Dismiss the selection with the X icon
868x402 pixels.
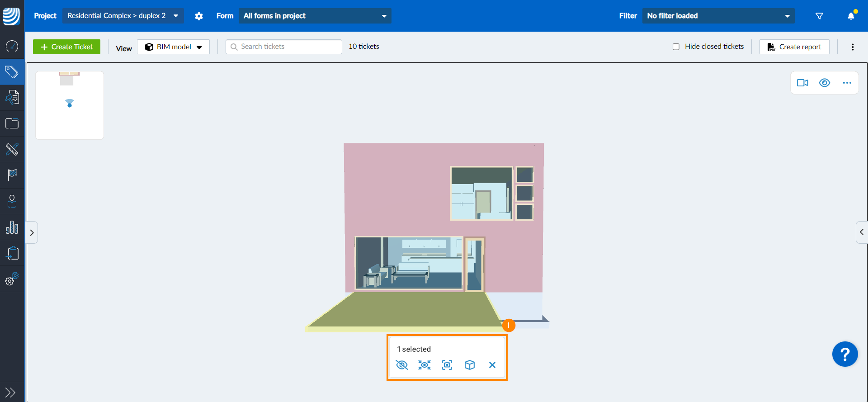(x=492, y=365)
